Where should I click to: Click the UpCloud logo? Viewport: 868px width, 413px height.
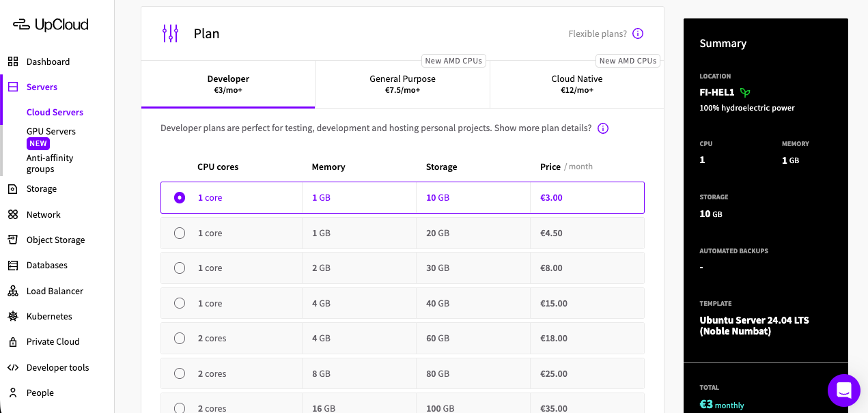point(51,25)
